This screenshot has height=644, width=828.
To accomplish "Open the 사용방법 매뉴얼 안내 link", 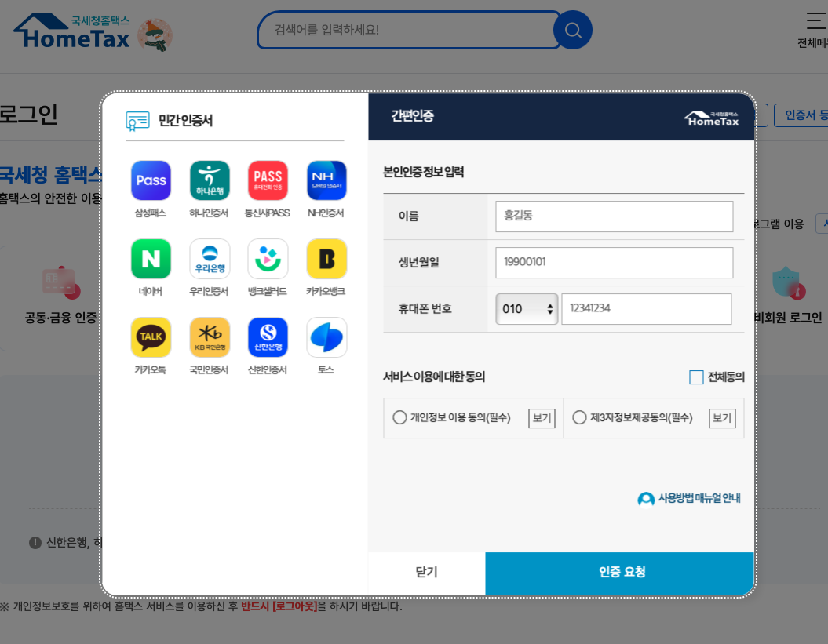I will pyautogui.click(x=699, y=498).
